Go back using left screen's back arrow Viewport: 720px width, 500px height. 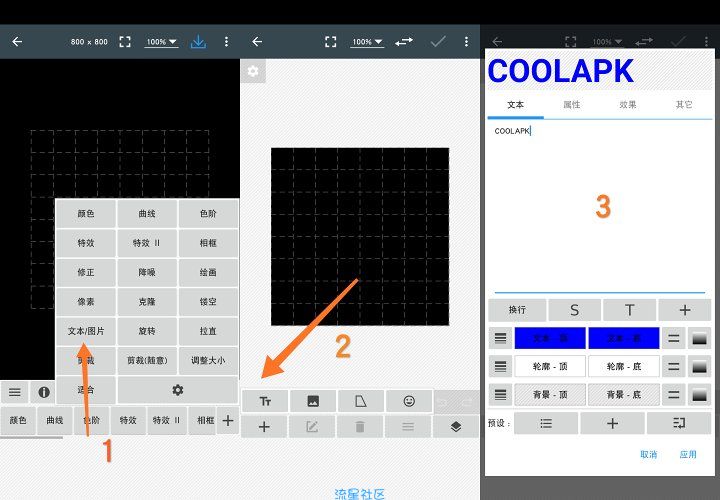click(x=17, y=42)
